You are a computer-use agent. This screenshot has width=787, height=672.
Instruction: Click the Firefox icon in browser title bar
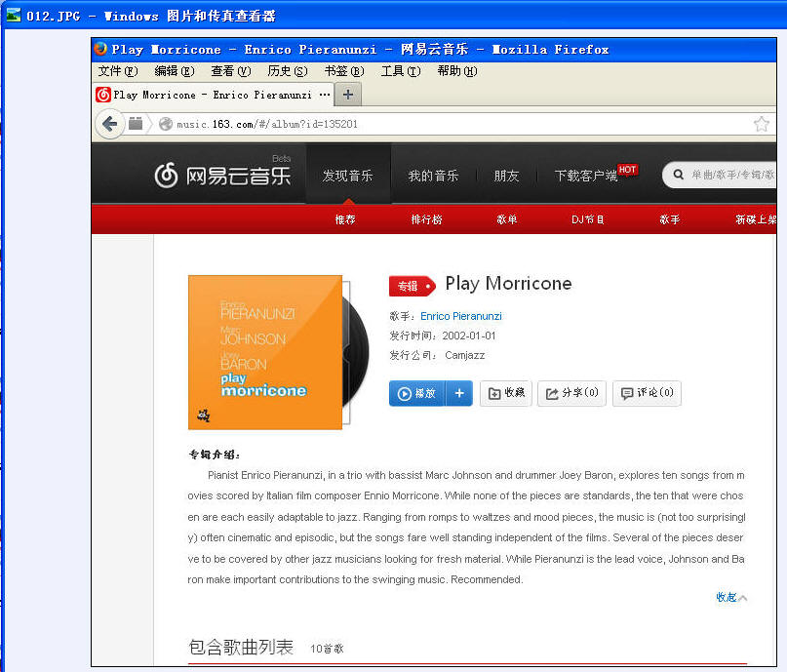coord(100,49)
